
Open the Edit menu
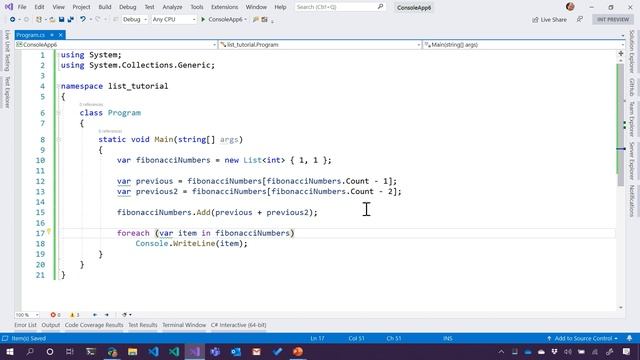pyautogui.click(x=39, y=7)
